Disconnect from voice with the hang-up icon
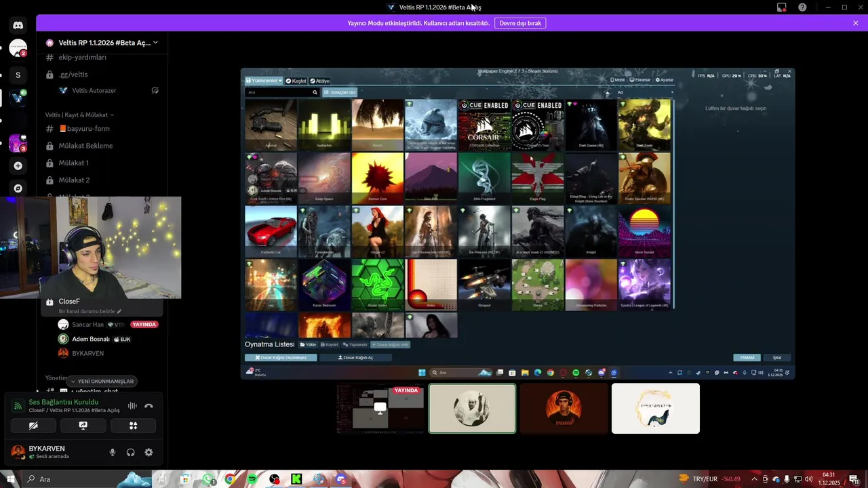The image size is (868, 488). point(149,406)
